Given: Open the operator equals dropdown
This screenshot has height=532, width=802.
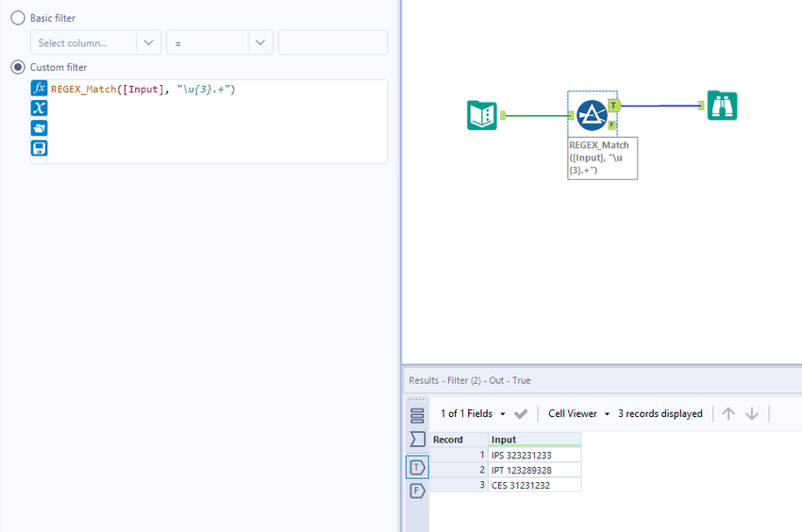Looking at the screenshot, I should 220,42.
